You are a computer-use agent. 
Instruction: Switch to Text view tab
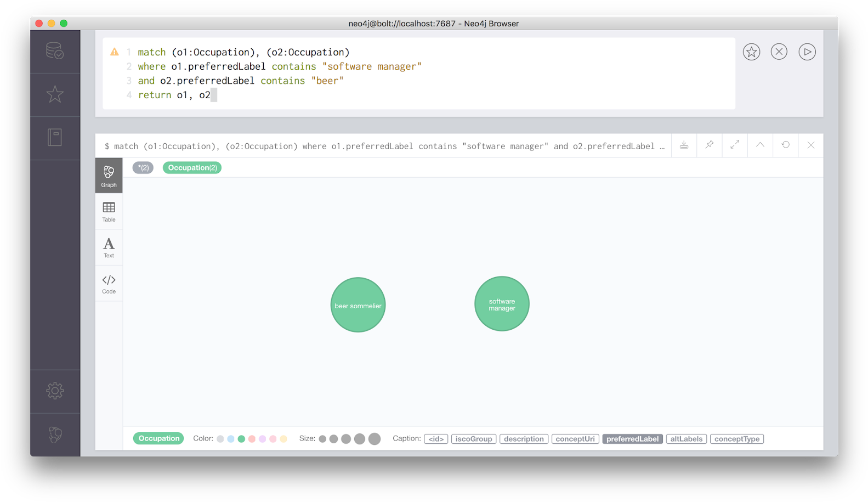point(109,247)
